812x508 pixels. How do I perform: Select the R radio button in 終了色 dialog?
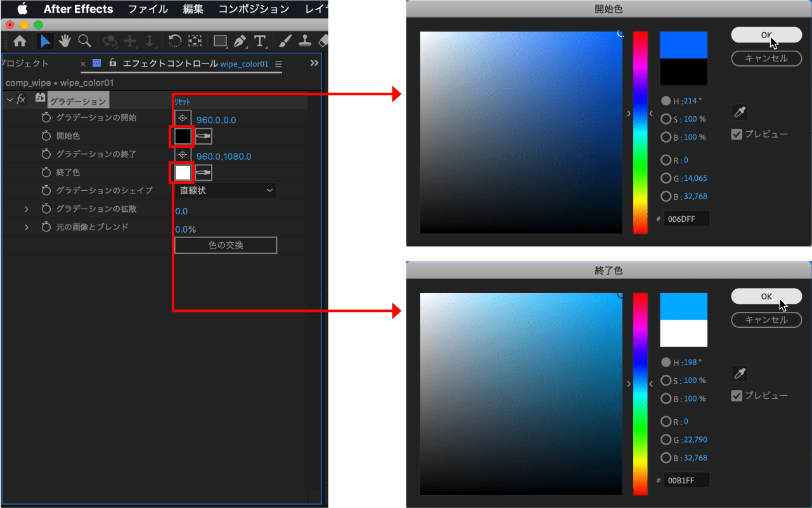tap(666, 422)
